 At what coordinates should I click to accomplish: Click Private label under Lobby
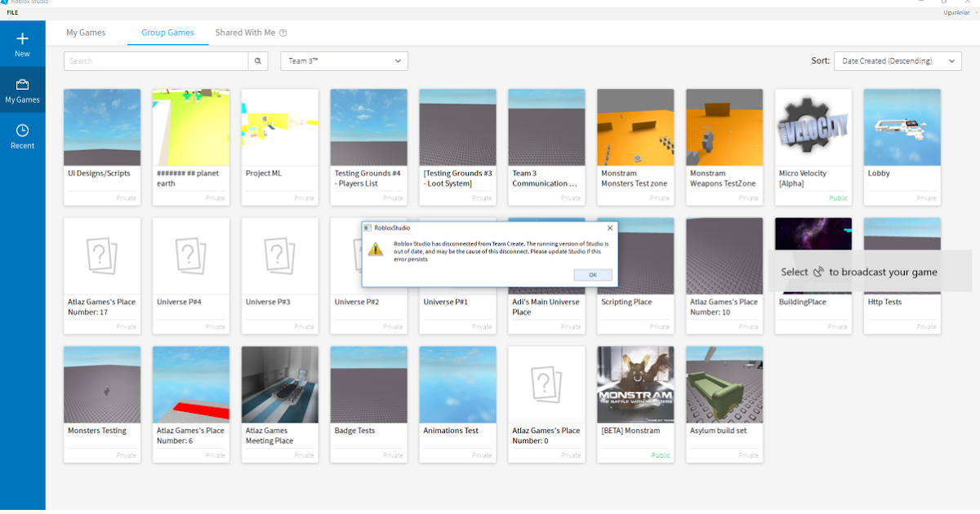[926, 198]
